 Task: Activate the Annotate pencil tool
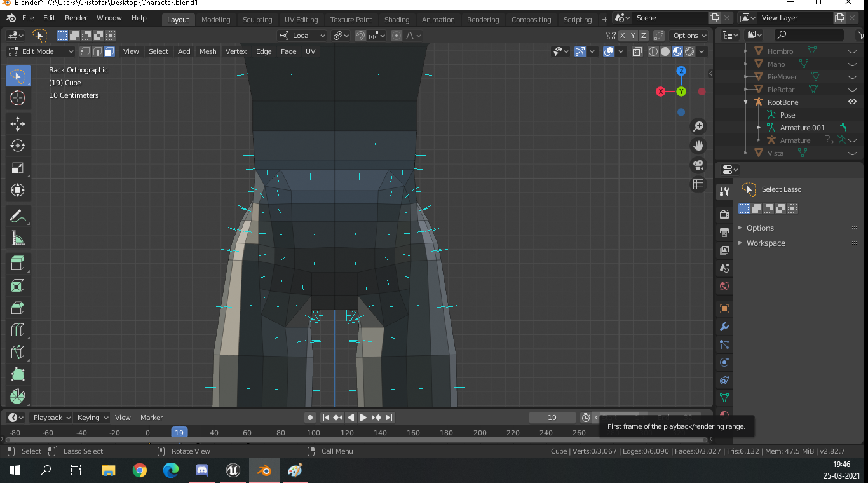18,216
